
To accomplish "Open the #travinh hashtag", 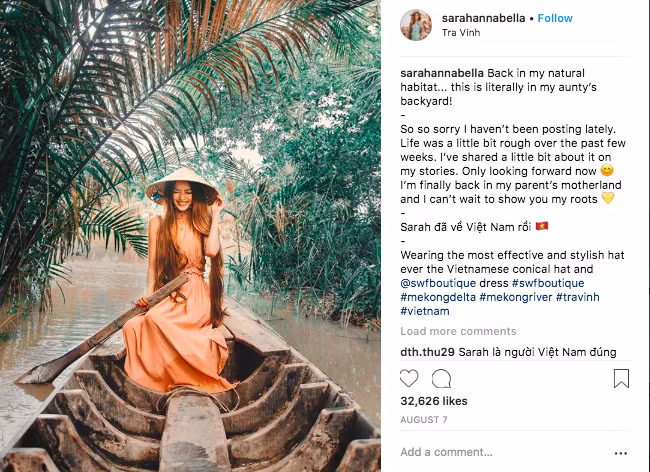I will (x=584, y=297).
